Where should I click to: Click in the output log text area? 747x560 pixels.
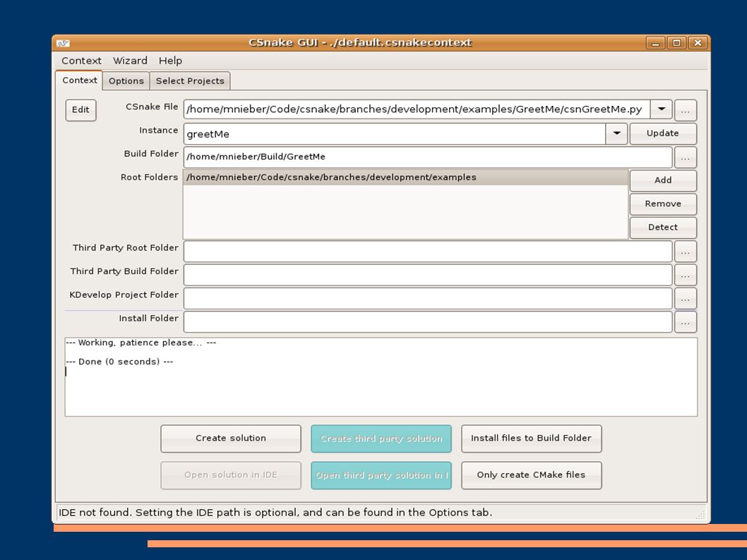tap(381, 377)
